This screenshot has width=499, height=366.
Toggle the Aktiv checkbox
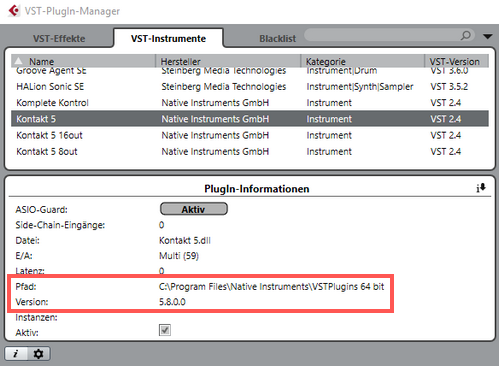165,330
